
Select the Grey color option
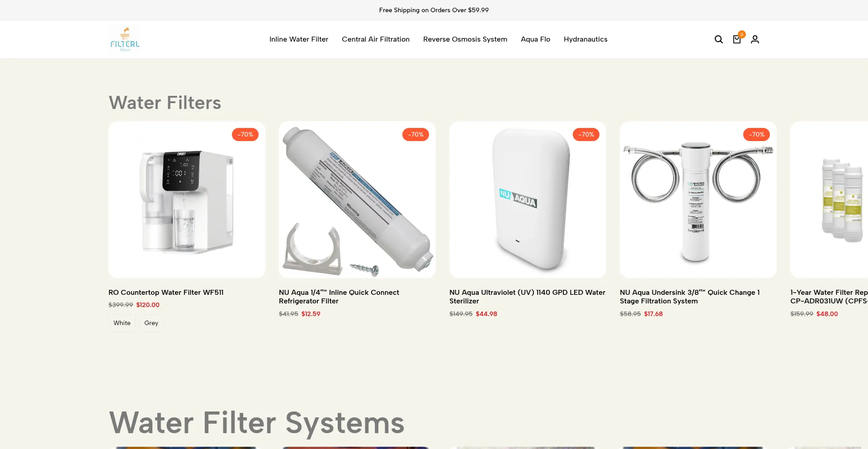(151, 323)
